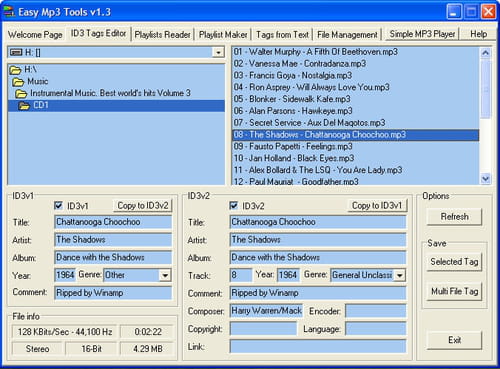
Task: Open the Help tab
Action: pos(479,34)
